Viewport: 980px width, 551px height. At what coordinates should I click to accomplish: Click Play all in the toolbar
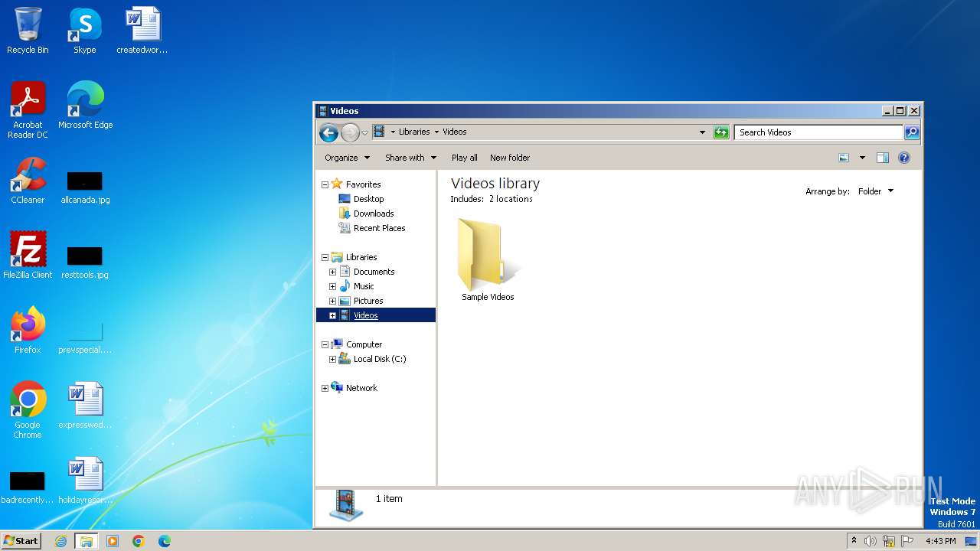tap(464, 158)
